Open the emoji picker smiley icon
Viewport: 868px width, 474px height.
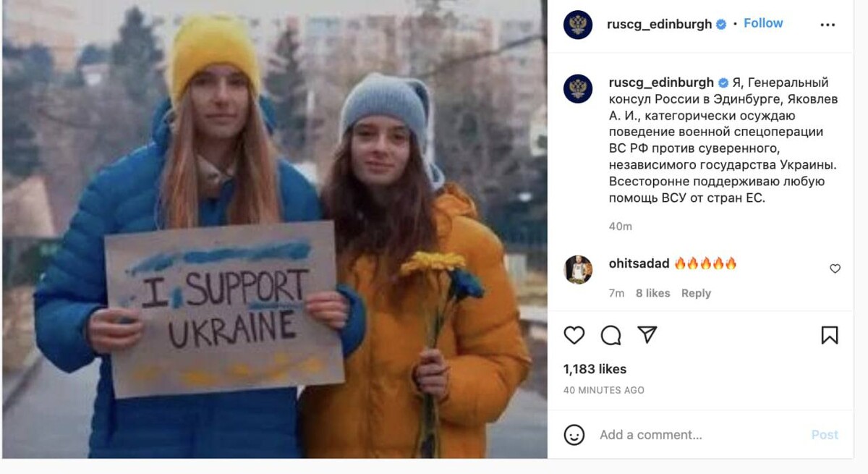[574, 434]
